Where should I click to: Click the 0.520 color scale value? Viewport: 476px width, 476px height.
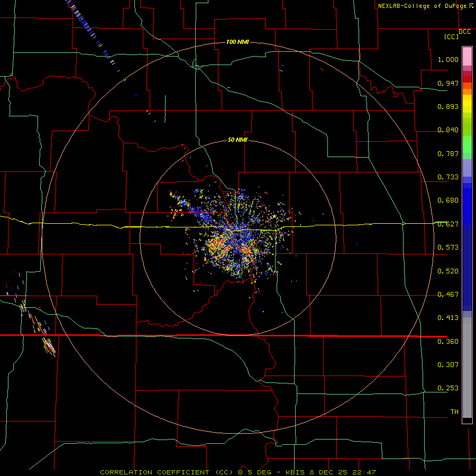coord(448,271)
